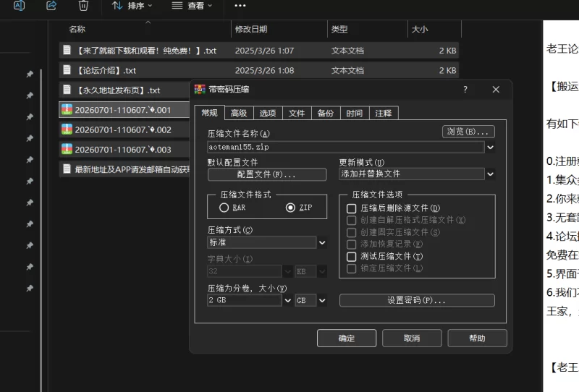Screen dimensions: 579x392
Task: Select the 最新地址及APP请发邮箱 text file icon
Action: coord(67,169)
